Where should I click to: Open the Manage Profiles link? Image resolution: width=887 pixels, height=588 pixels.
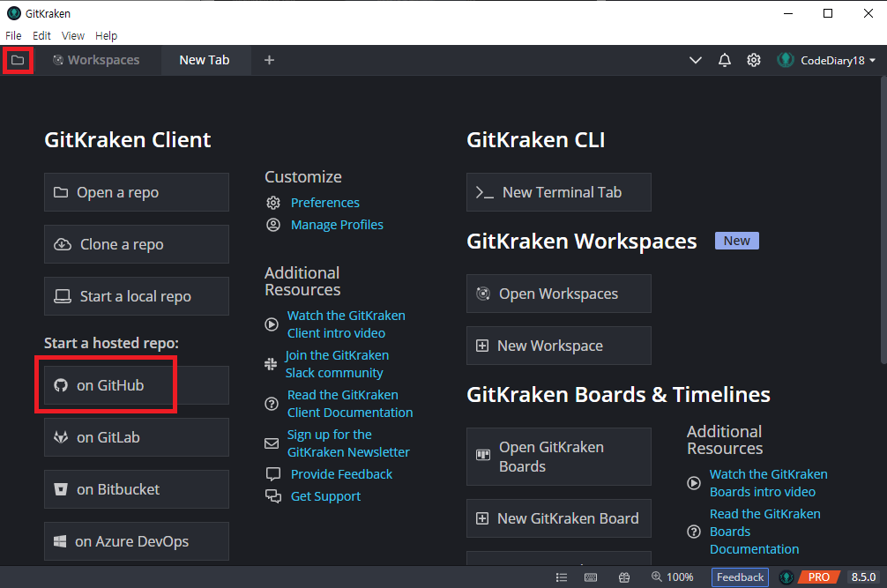[x=337, y=225]
